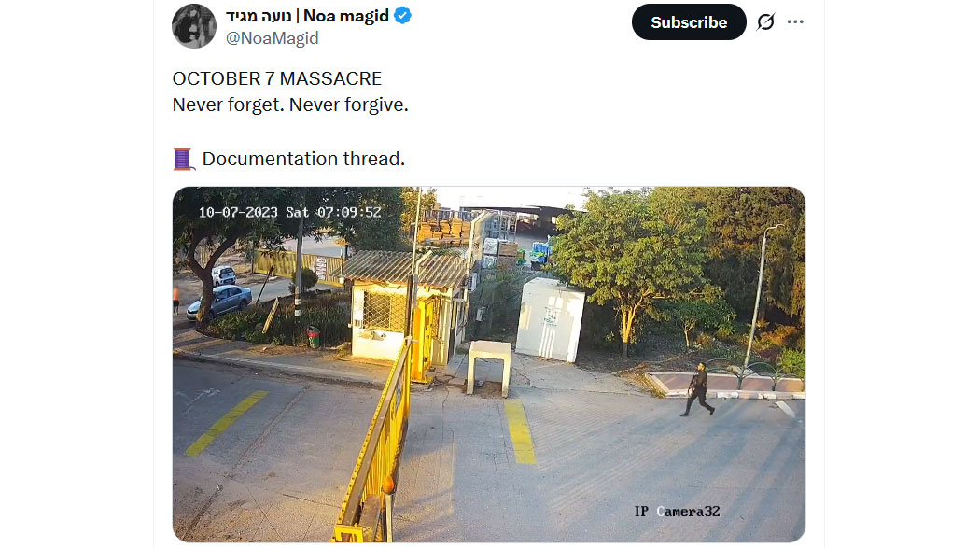980x548 pixels.
Task: Click the IP Camera32 watermark in footage
Action: tap(677, 512)
